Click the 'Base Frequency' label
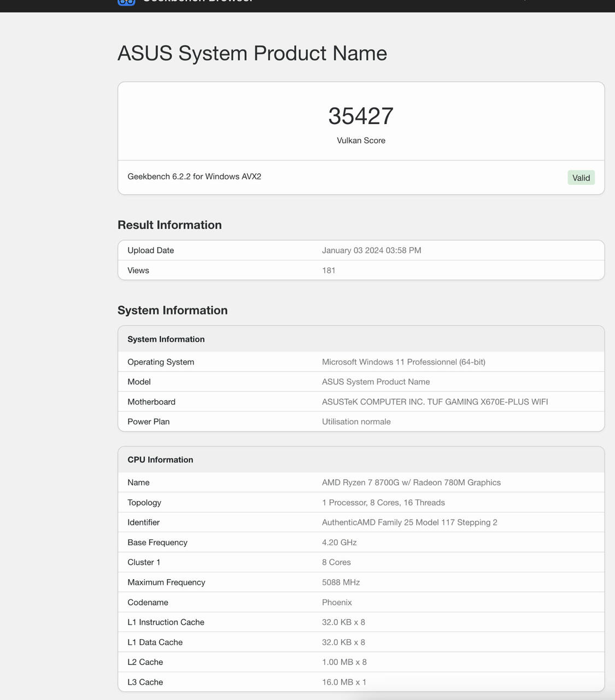This screenshot has height=700, width=615. coord(157,542)
